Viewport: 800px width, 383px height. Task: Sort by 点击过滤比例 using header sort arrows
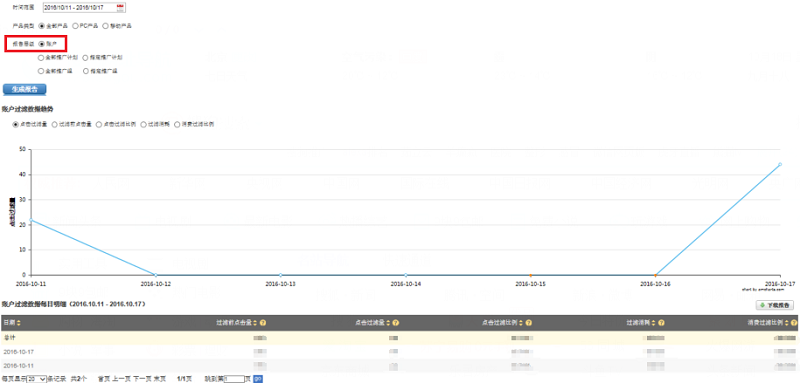[521, 323]
